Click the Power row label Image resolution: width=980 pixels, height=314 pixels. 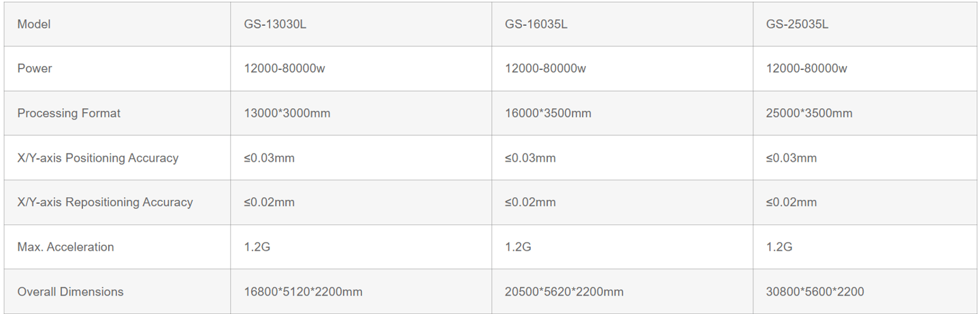coord(35,69)
